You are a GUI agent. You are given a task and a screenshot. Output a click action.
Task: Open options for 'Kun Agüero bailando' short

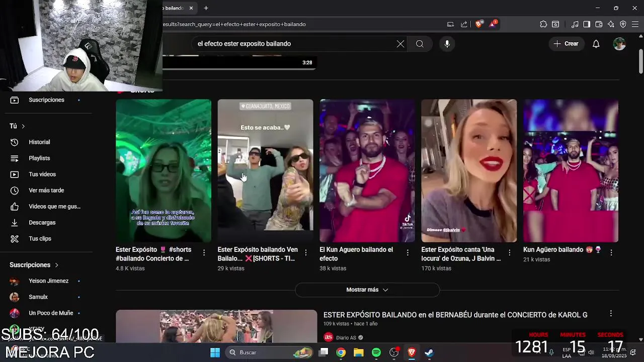tap(611, 252)
